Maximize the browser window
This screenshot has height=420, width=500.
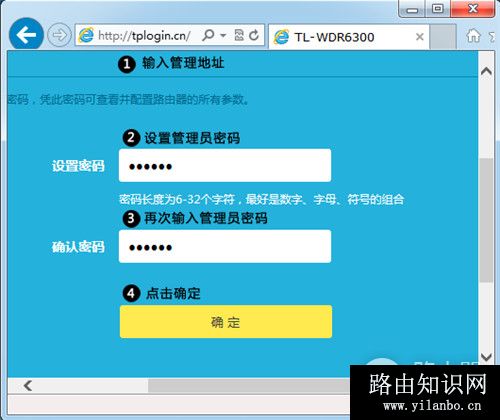pyautogui.click(x=438, y=9)
